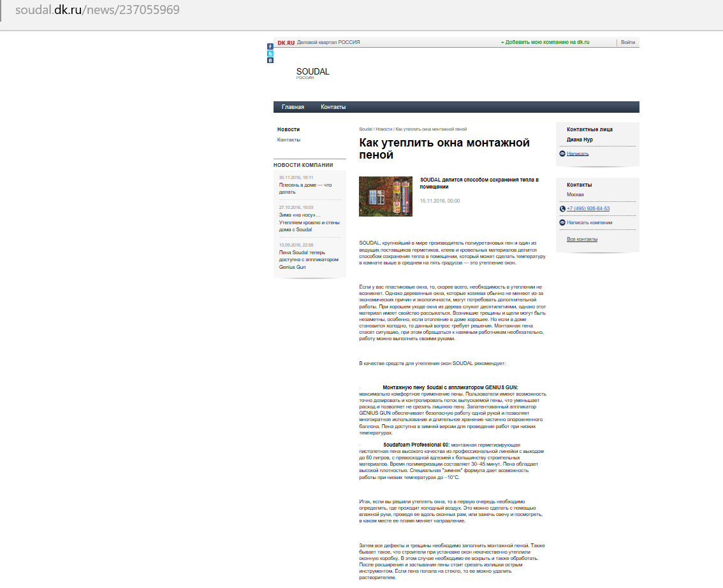
Task: Select Новости in left sidebar
Action: click(x=288, y=129)
